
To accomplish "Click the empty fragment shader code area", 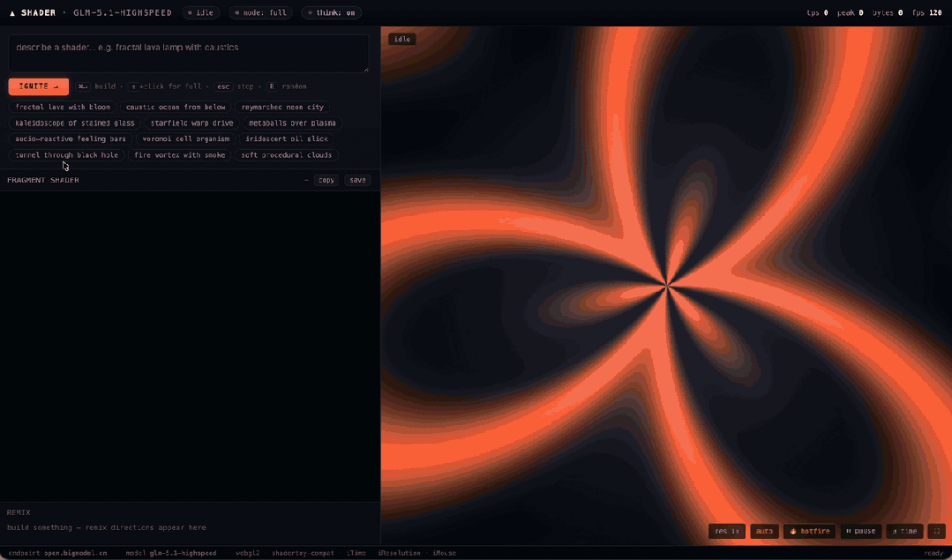I will point(190,347).
